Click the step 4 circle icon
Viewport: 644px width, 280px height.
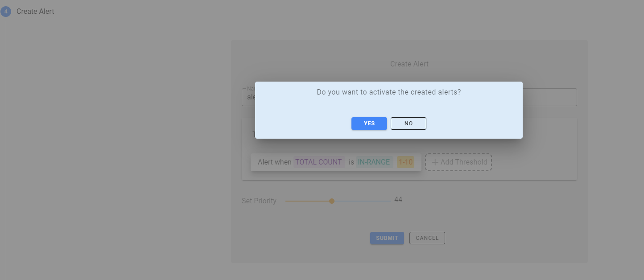pos(6,12)
